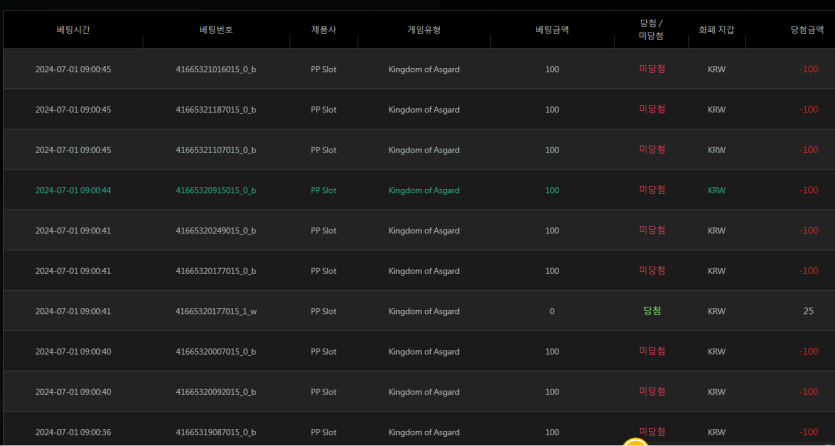Select bet number 41665321016015_0_b
This screenshot has width=835, height=446.
(x=216, y=69)
